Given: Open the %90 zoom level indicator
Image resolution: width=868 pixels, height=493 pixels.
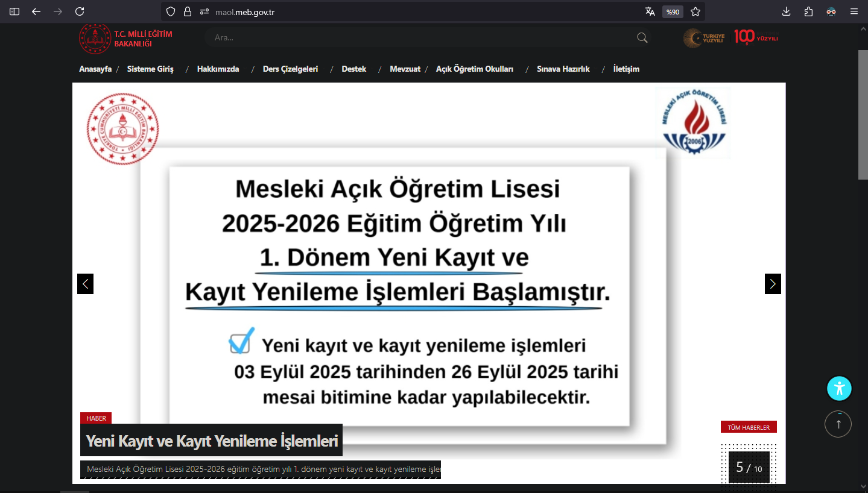Looking at the screenshot, I should 673,11.
